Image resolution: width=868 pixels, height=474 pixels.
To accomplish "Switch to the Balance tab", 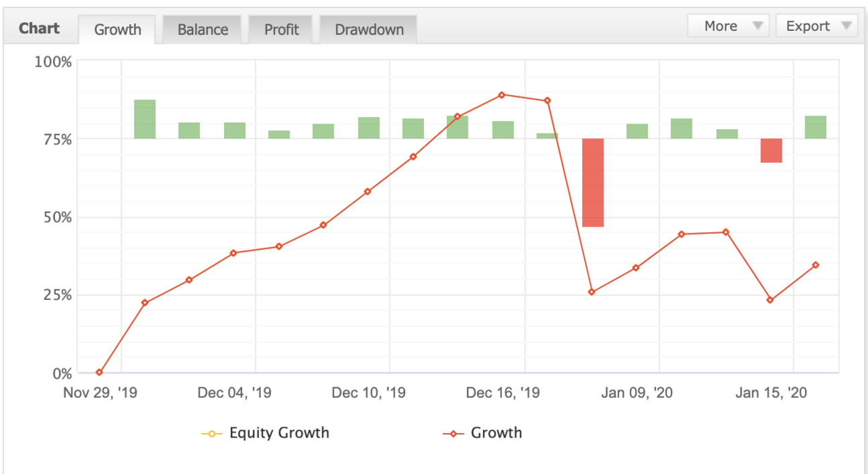I will point(203,30).
